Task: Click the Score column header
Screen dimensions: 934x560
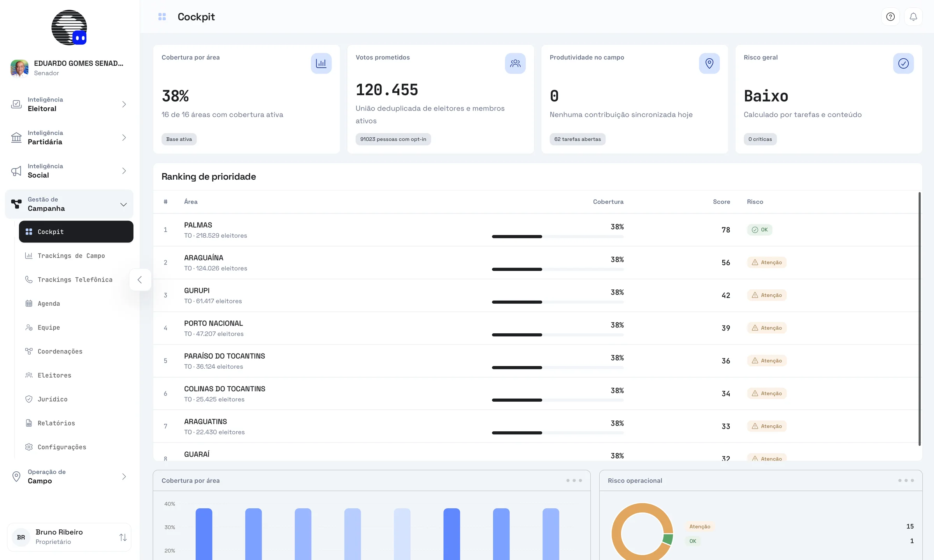Action: (722, 202)
